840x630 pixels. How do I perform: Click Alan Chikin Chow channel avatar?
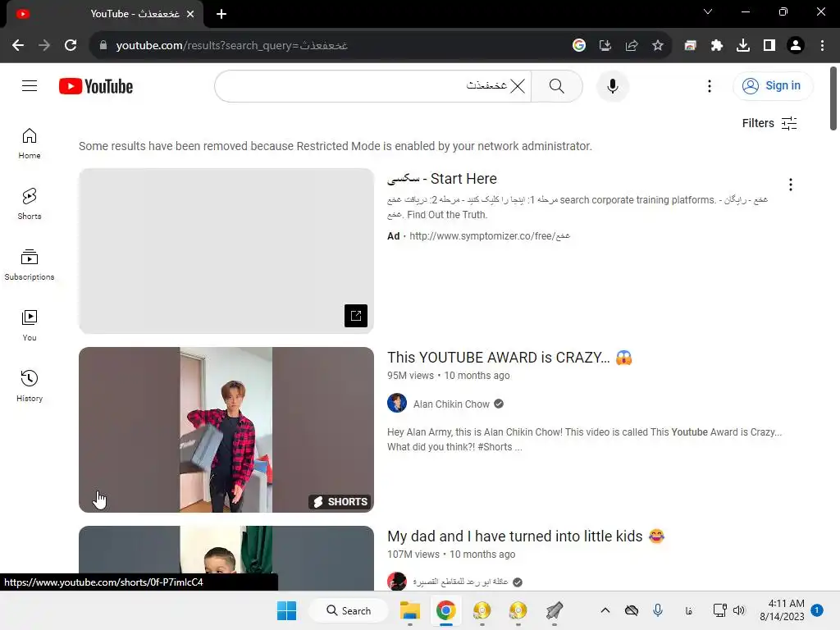tap(397, 403)
